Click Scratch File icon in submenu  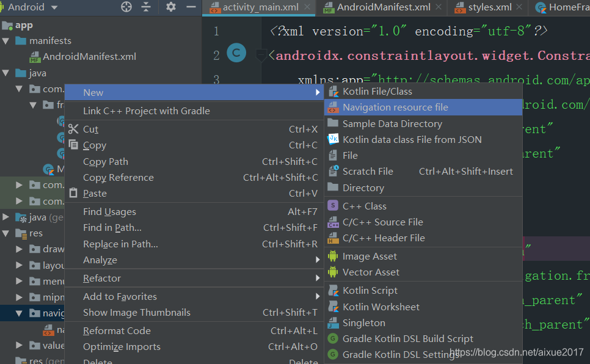tap(333, 171)
